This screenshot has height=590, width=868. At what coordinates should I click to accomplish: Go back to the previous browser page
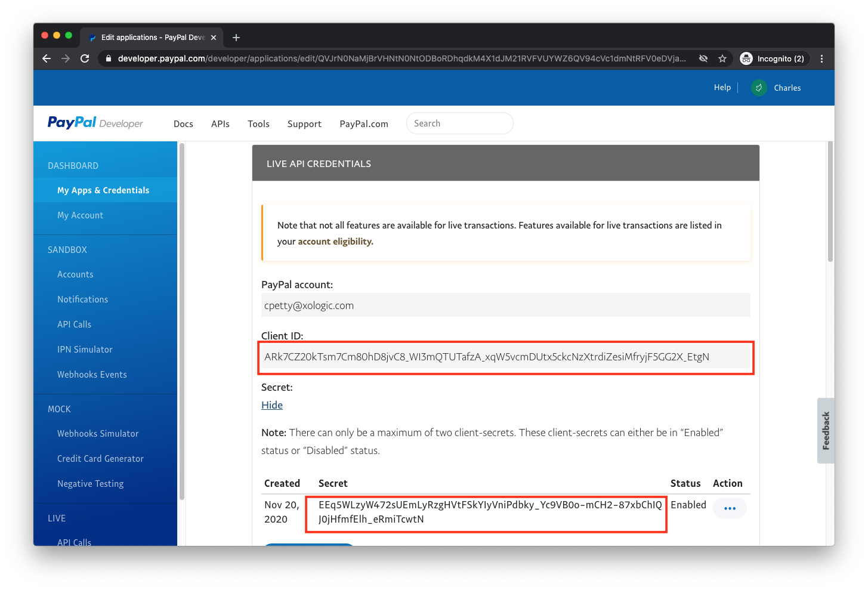47,58
